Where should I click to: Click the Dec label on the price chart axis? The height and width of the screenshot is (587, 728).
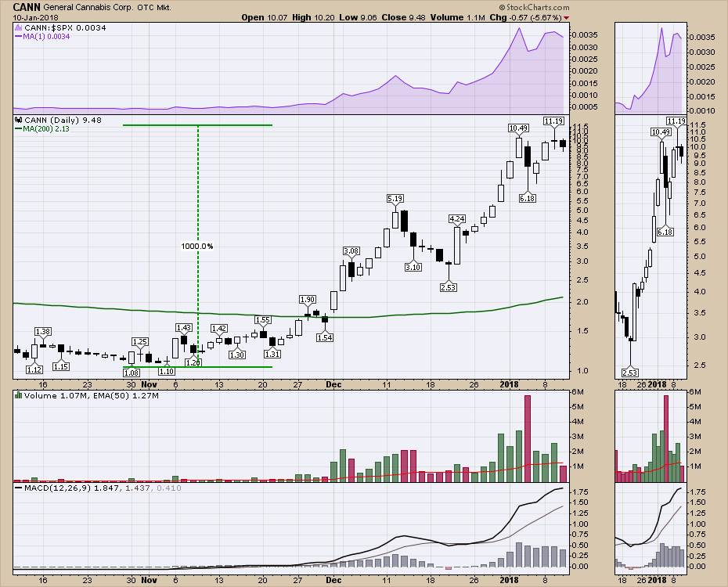(x=333, y=384)
